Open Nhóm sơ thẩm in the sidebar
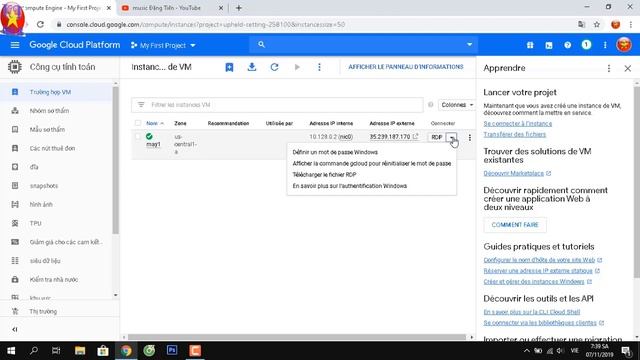640x360 pixels. [x=57, y=111]
